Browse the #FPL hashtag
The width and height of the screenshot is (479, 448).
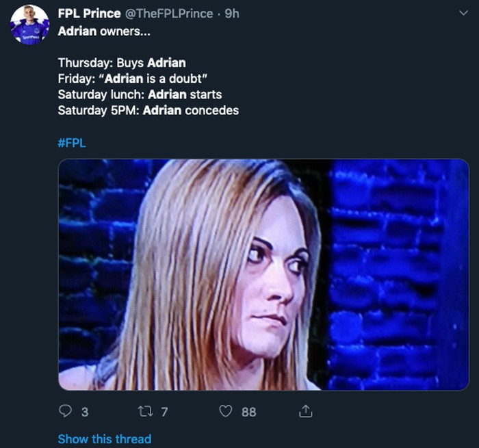pos(72,143)
